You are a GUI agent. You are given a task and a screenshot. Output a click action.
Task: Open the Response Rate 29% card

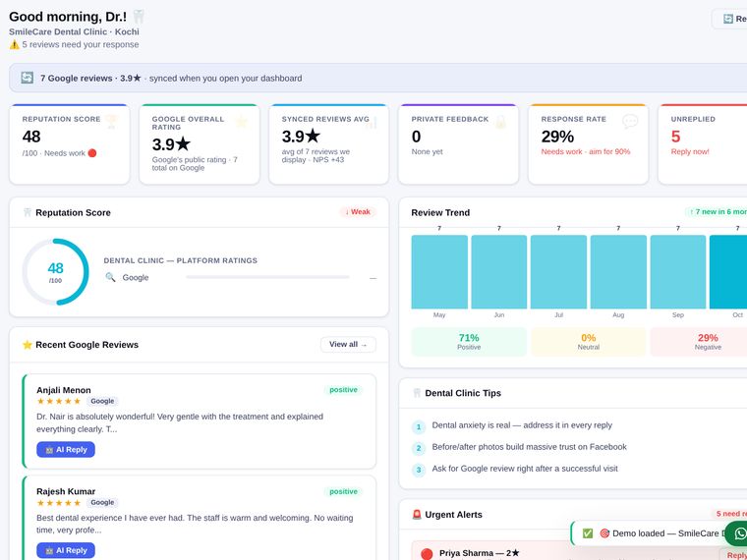589,144
